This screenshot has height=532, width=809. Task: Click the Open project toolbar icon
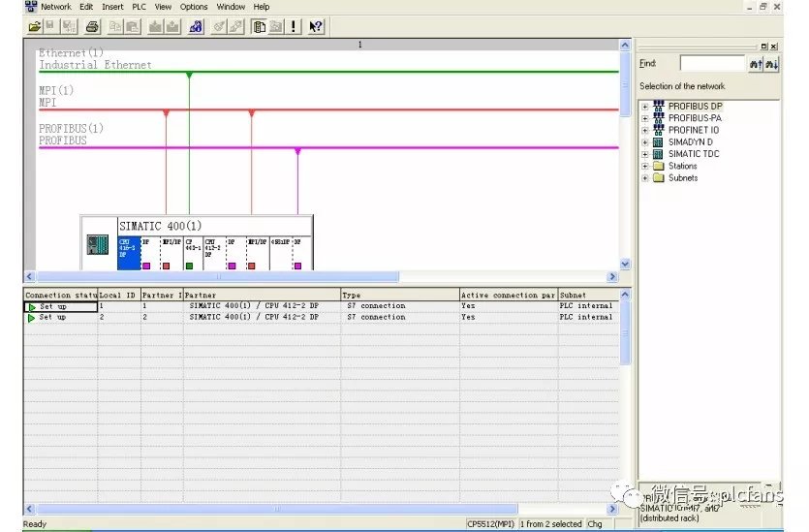point(35,27)
